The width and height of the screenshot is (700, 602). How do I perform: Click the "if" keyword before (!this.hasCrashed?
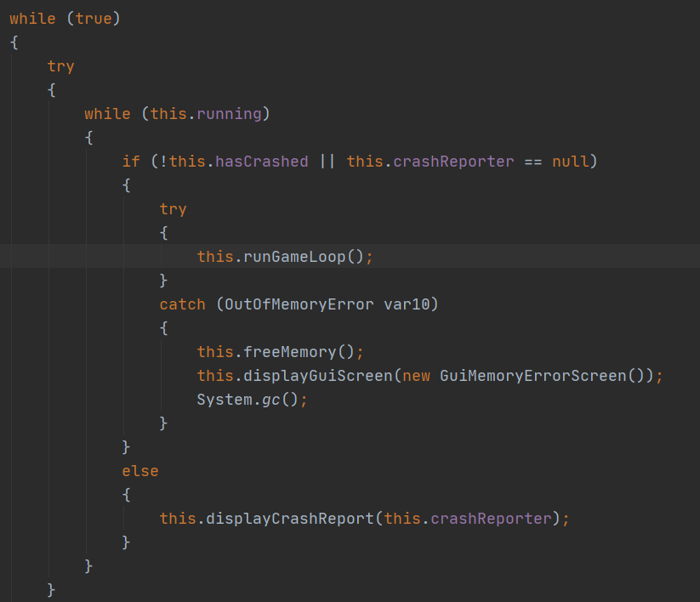pyautogui.click(x=131, y=162)
